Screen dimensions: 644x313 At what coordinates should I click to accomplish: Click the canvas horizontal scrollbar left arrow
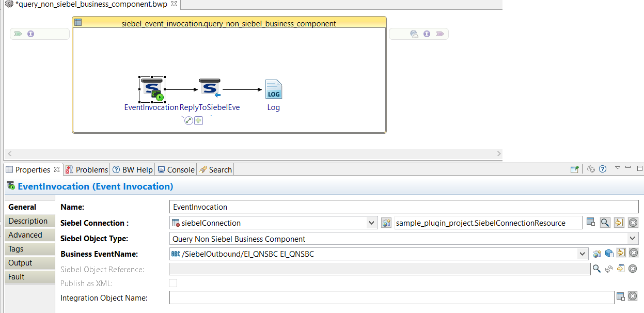9,154
